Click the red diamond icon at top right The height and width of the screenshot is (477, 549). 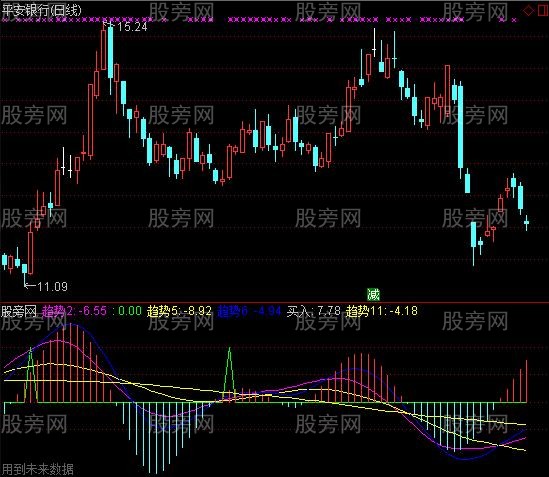click(528, 10)
